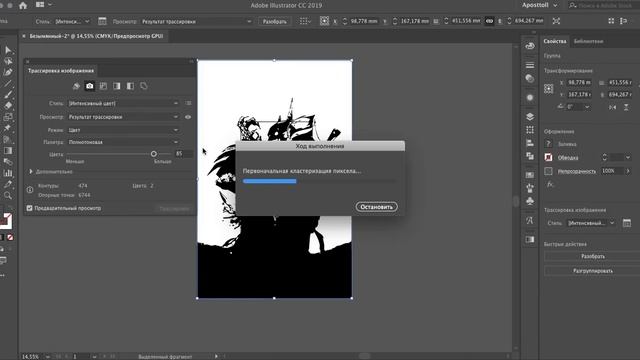Click the Обводка link label
Screen dimensions: 640x360
point(568,158)
